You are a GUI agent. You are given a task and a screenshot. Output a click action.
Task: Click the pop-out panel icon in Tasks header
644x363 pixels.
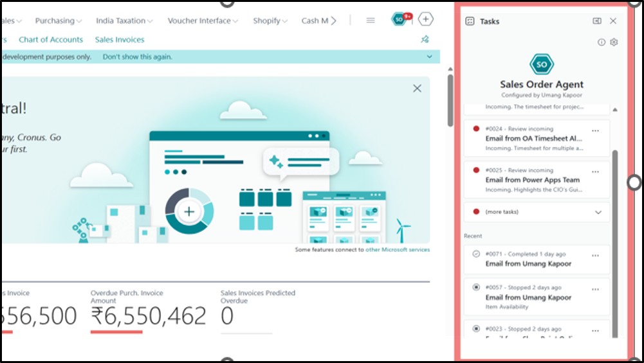tap(597, 21)
